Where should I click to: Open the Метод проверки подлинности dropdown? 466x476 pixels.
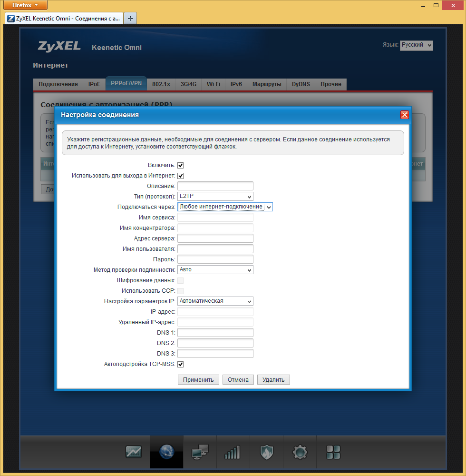(x=215, y=269)
